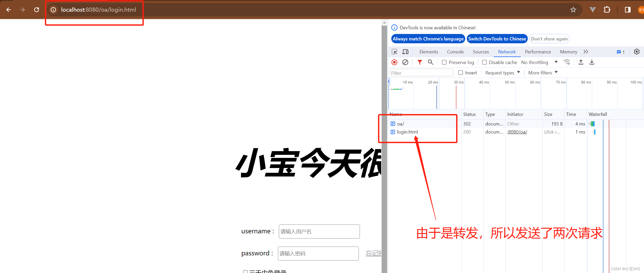
Task: Click the address bar URL
Action: point(98,10)
